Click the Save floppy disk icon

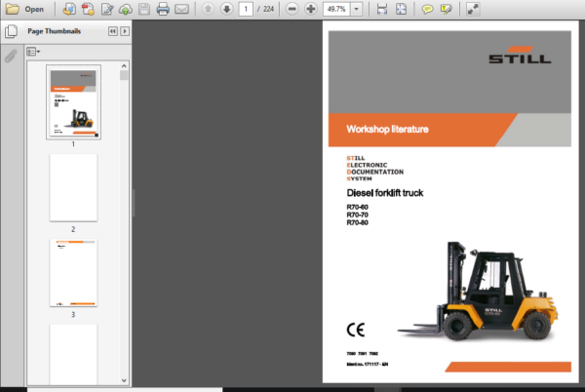(144, 9)
